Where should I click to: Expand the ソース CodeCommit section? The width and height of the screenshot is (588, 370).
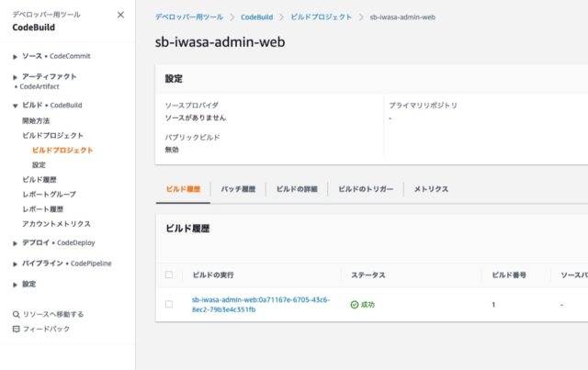(x=15, y=57)
